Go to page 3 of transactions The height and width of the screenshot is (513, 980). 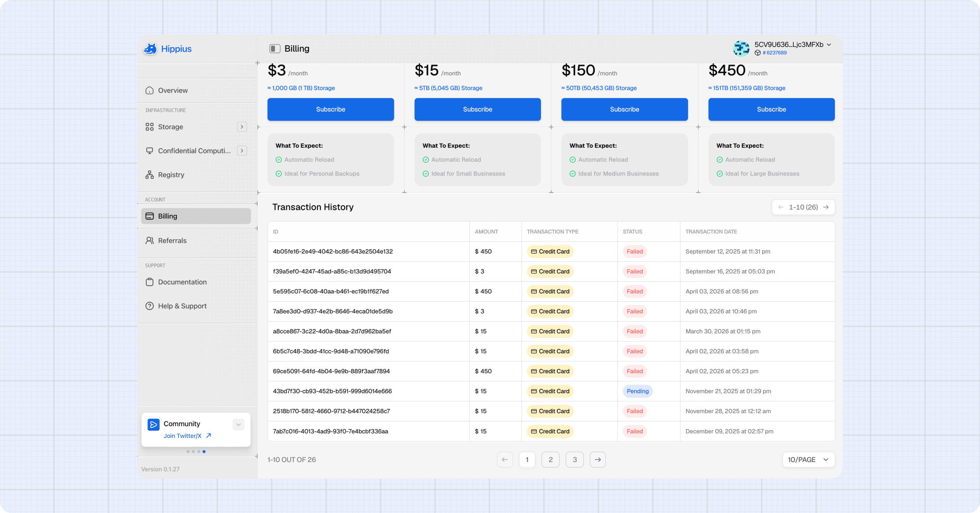575,460
